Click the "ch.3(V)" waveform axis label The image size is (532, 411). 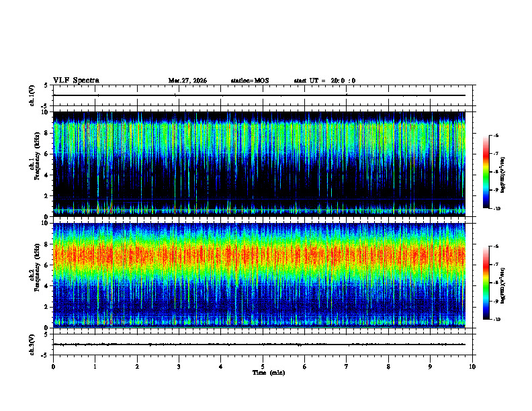tap(32, 345)
